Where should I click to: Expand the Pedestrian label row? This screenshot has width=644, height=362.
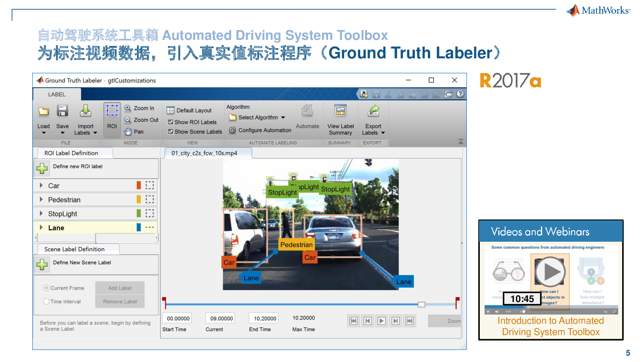tap(41, 200)
